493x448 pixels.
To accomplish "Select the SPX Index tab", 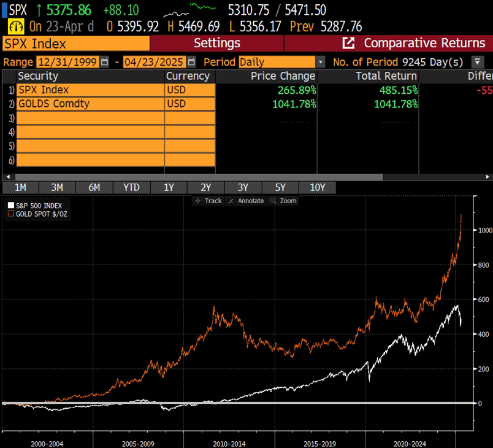I will [75, 44].
